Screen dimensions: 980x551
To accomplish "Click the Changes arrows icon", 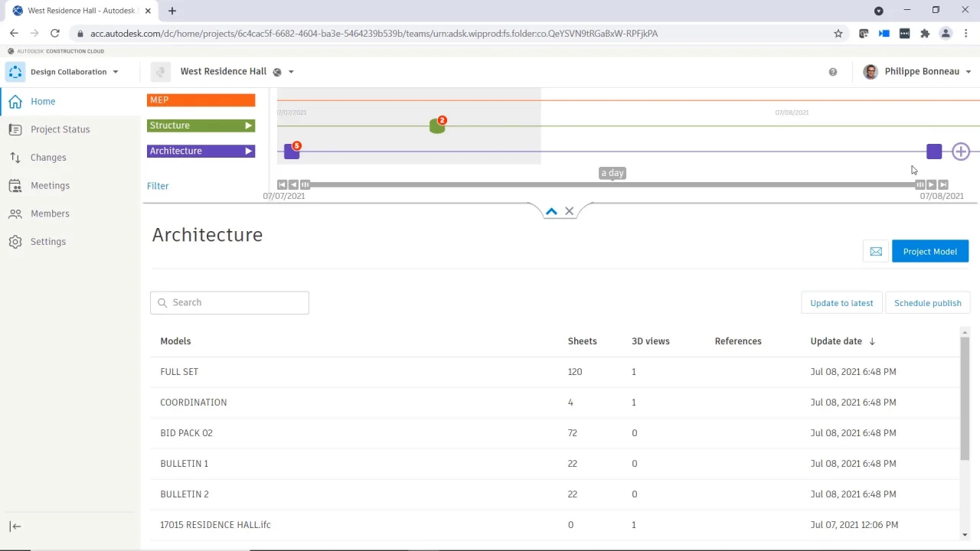I will [x=15, y=158].
